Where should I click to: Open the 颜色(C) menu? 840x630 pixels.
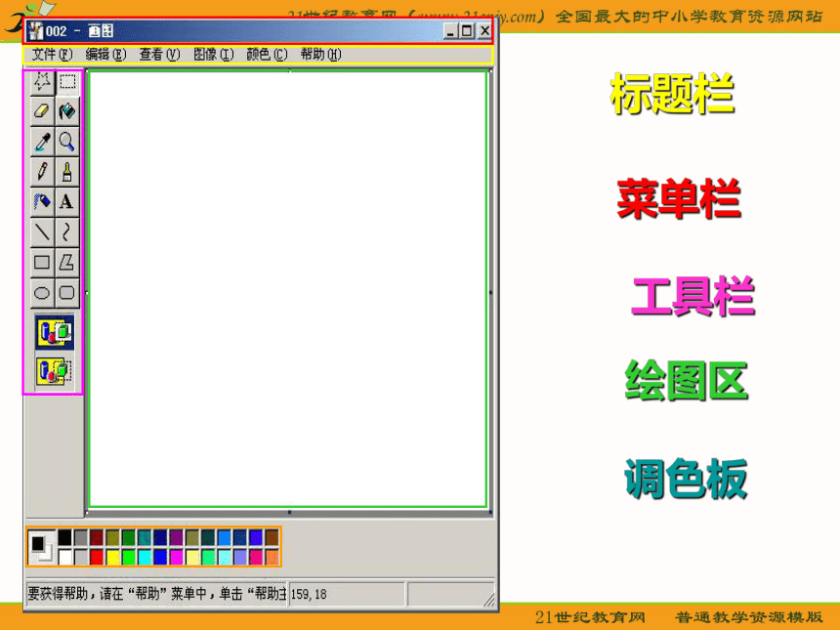coord(267,55)
